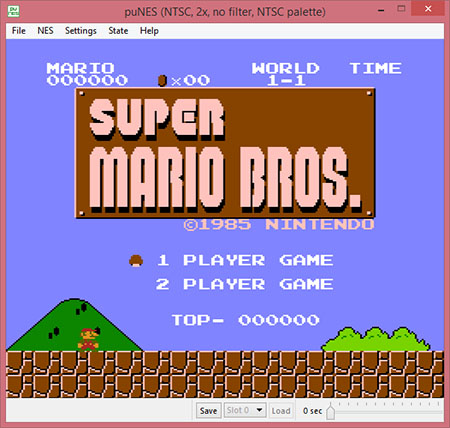The height and width of the screenshot is (428, 450).
Task: Expand the Slot 0 dropdown
Action: click(x=245, y=410)
